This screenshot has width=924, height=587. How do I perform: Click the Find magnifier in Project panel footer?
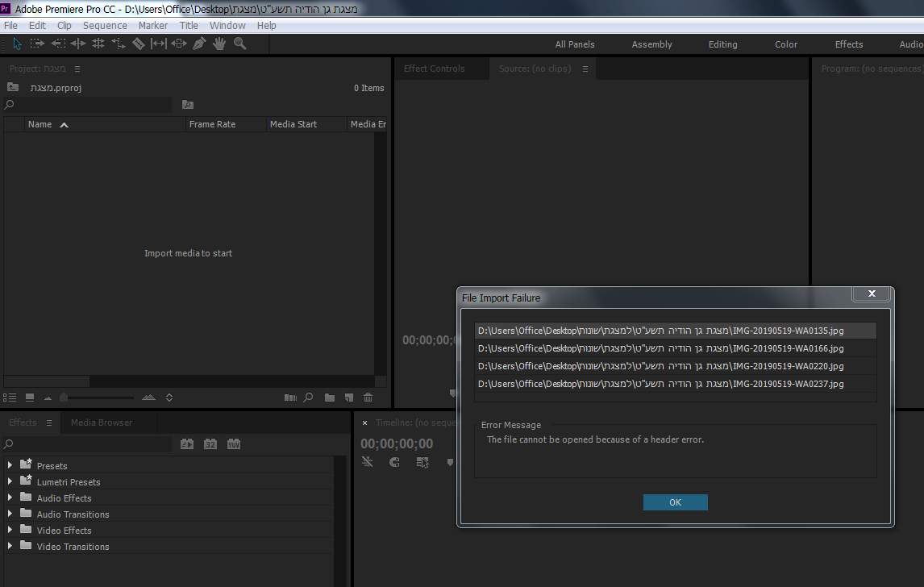308,398
